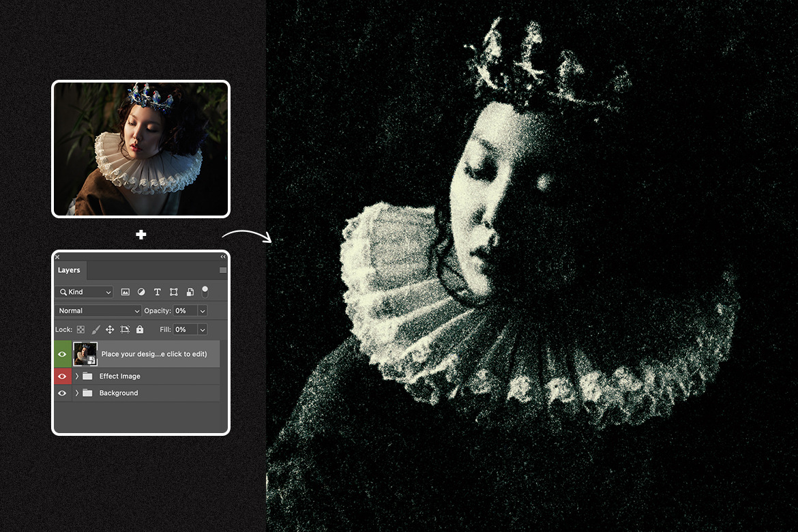Filter layers by smart object icon
Image resolution: width=798 pixels, height=532 pixels.
coord(190,292)
